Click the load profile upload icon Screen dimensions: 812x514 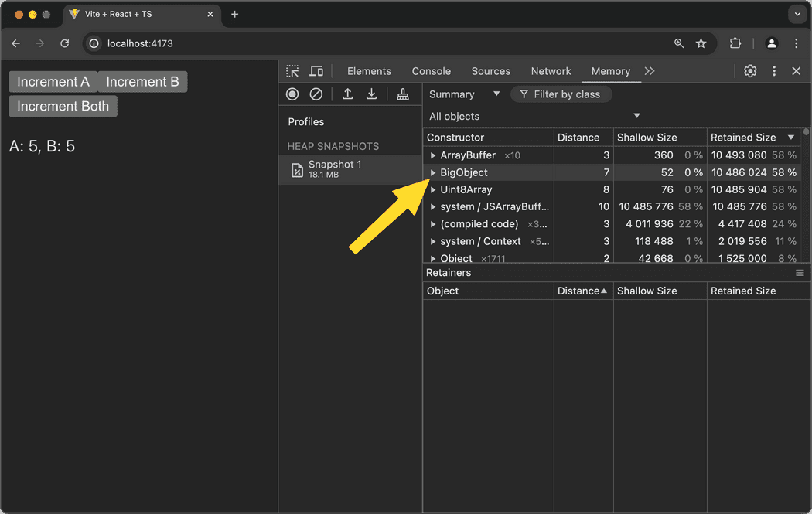(x=348, y=94)
